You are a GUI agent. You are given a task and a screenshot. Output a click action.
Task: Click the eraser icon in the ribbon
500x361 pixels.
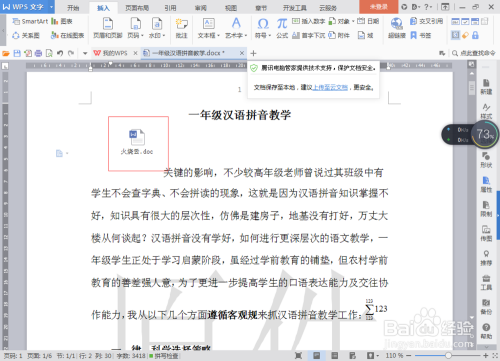tap(465, 35)
